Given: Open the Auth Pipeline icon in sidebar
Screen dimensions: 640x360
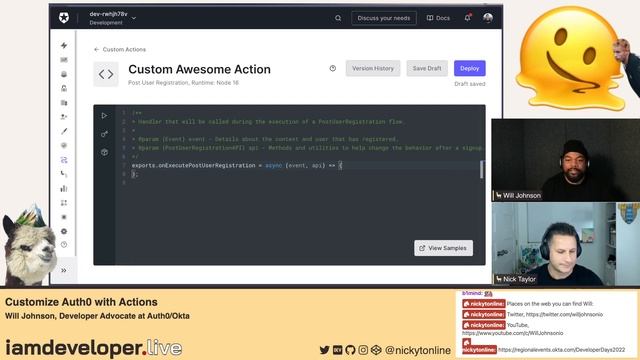Looking at the screenshot, I should click(x=64, y=174).
